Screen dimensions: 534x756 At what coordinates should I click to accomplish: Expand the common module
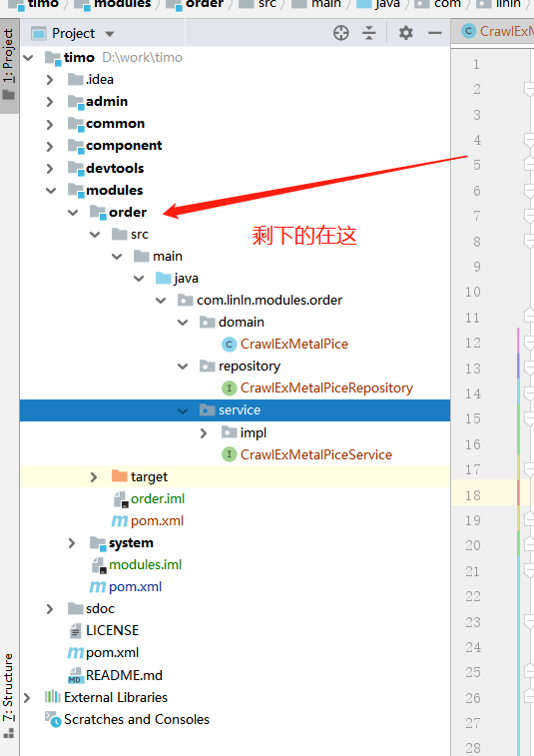(50, 124)
